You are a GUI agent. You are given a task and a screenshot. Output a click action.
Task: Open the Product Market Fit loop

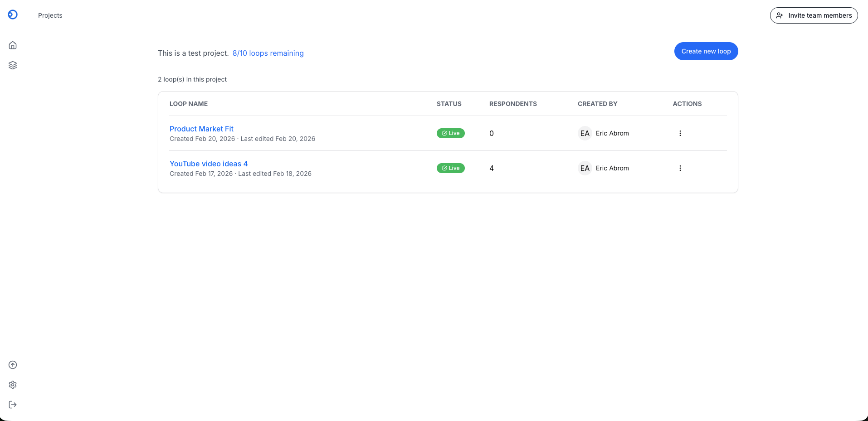(201, 129)
